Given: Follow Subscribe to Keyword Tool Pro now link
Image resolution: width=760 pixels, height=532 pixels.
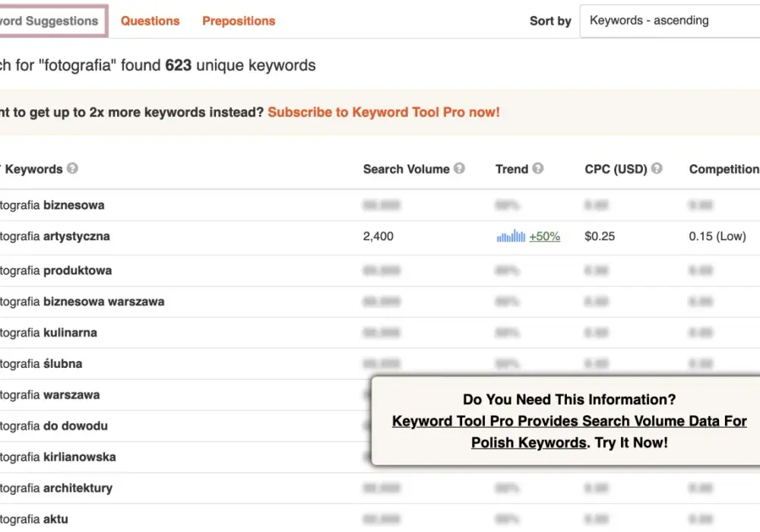Looking at the screenshot, I should click(x=383, y=112).
